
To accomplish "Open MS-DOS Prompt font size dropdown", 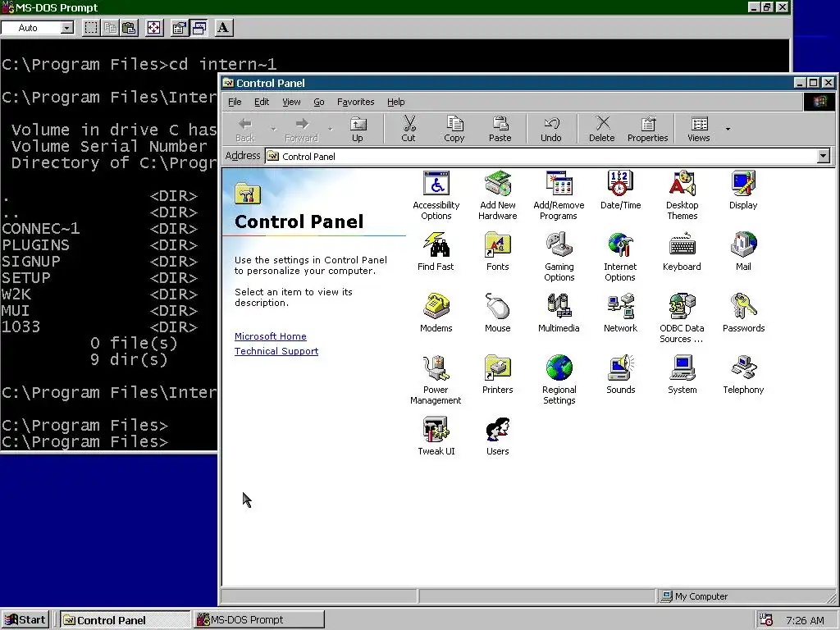I will 67,28.
